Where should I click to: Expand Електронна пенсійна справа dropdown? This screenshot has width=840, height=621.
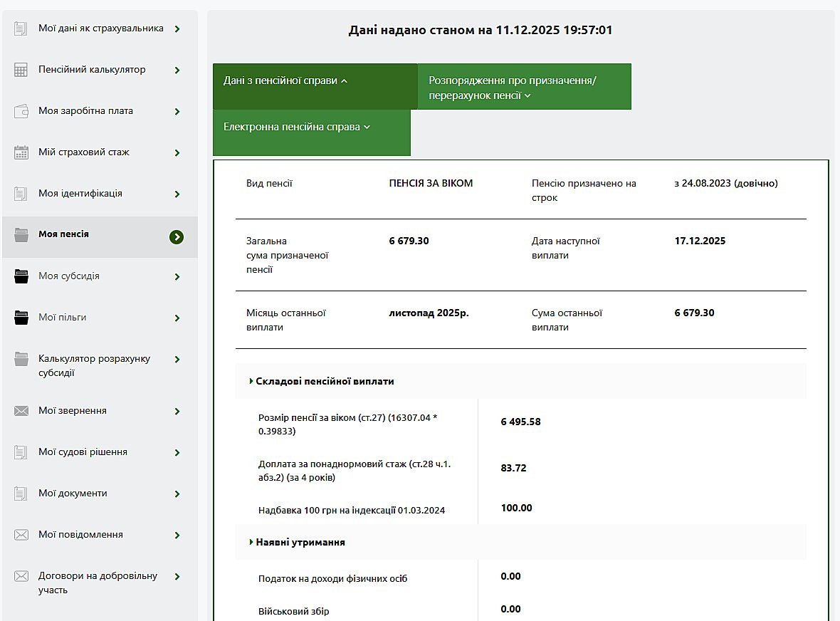[297, 127]
